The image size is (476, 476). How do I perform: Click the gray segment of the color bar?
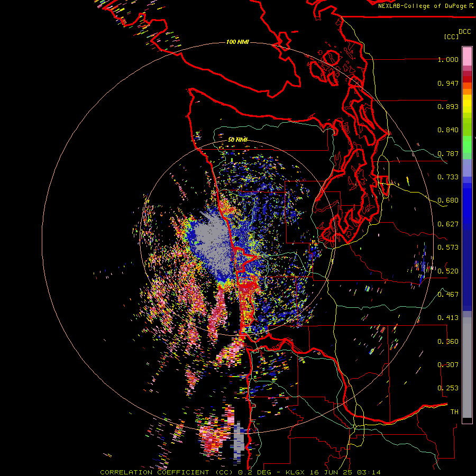(467, 368)
